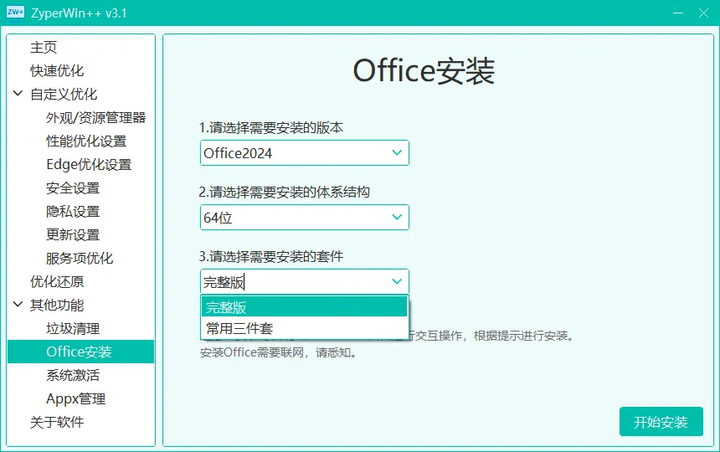Go to 快速优化

coord(57,71)
